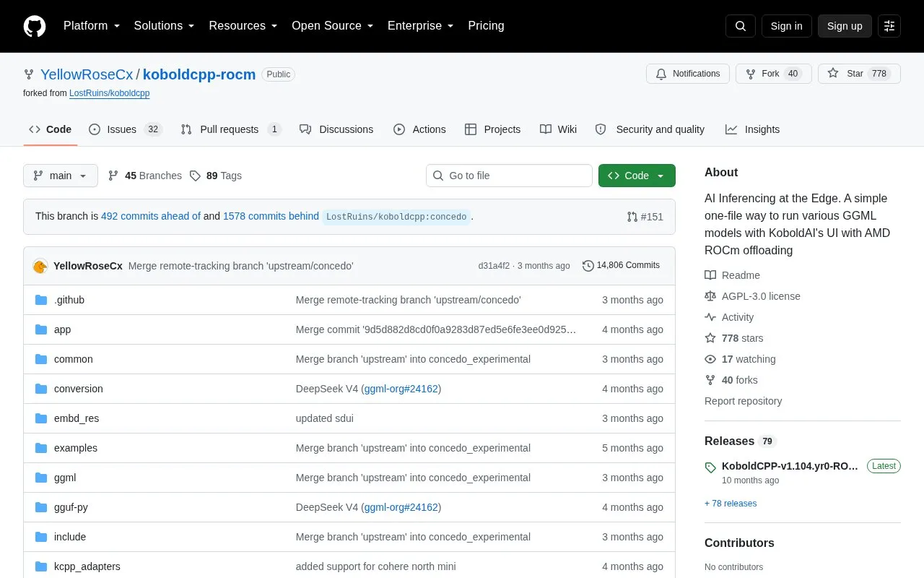Open the LostRuins/koboldcpp forked-from link
This screenshot has height=578, width=924.
(x=110, y=93)
